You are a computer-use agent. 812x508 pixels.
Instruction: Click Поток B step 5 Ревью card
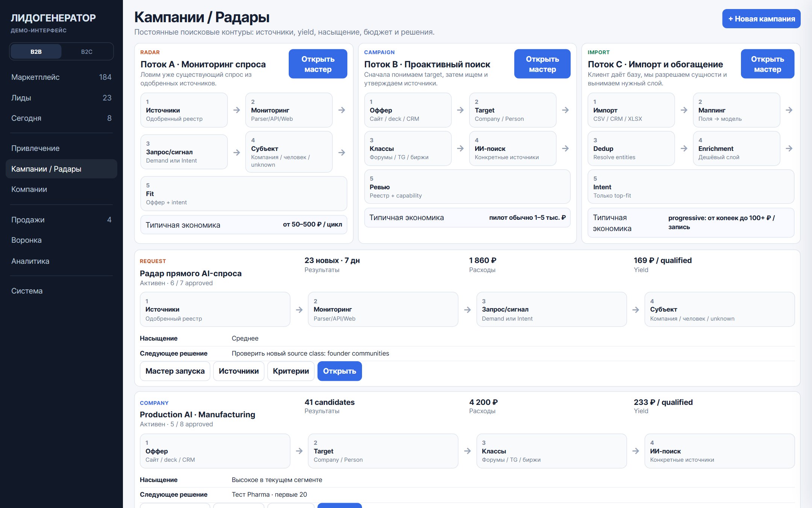click(467, 187)
